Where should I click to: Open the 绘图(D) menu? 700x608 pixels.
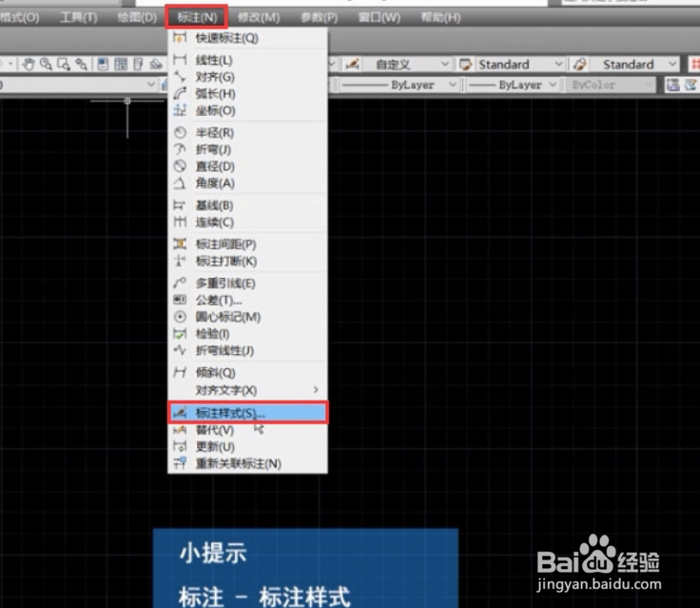click(x=137, y=17)
